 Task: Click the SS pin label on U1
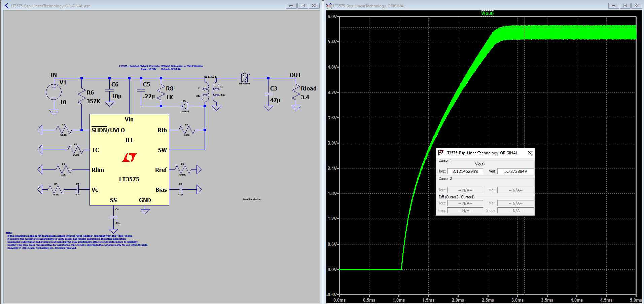[x=113, y=200]
